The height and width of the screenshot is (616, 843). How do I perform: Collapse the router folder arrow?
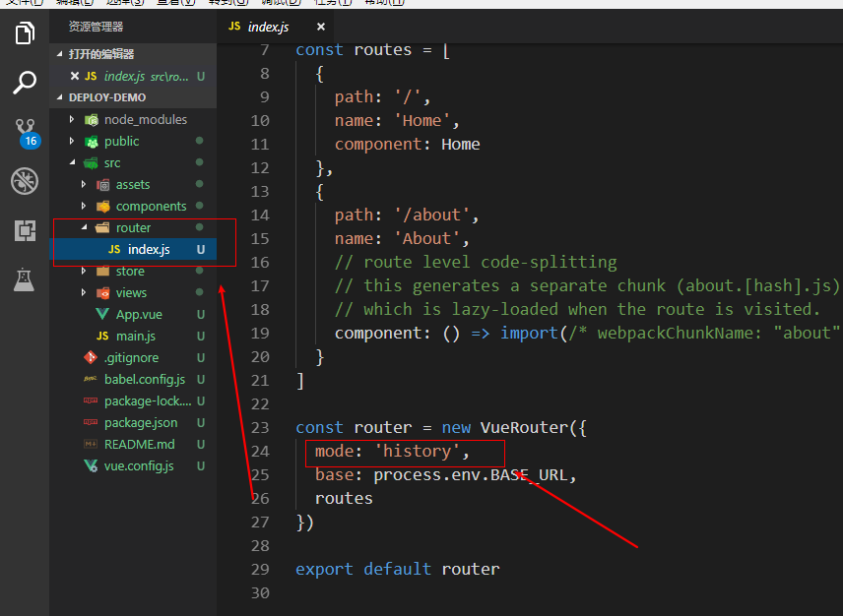84,227
